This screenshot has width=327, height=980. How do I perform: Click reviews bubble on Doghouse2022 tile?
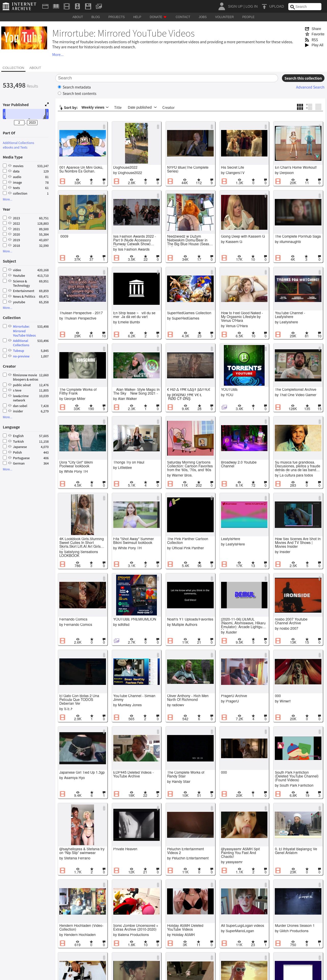tap(158, 180)
